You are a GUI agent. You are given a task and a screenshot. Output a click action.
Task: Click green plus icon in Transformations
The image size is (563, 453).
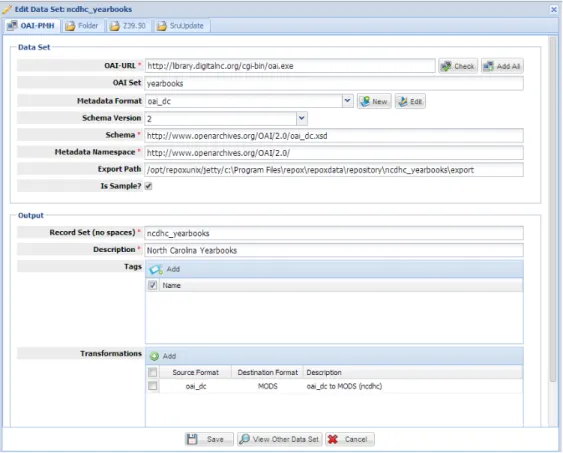154,356
